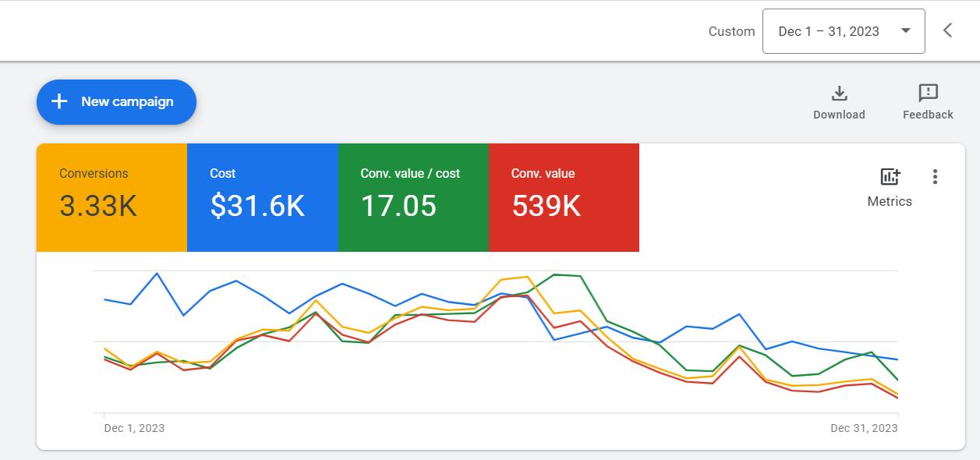Click the Download label

(x=839, y=115)
